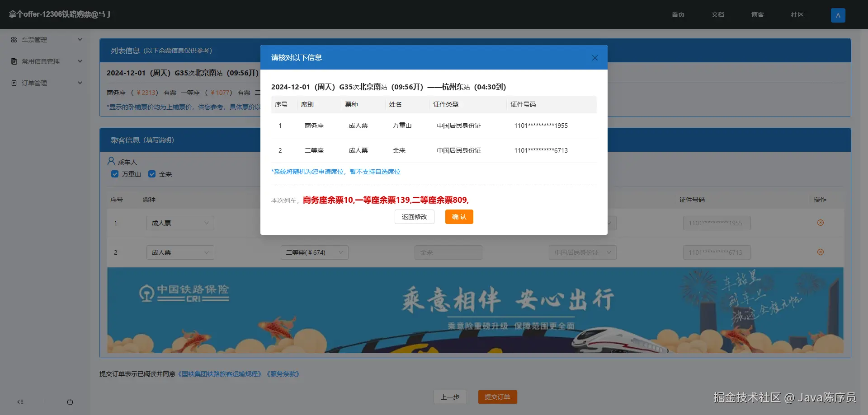Remove passenger row 1 with delete icon
Viewport: 868px width, 415px height.
(821, 223)
